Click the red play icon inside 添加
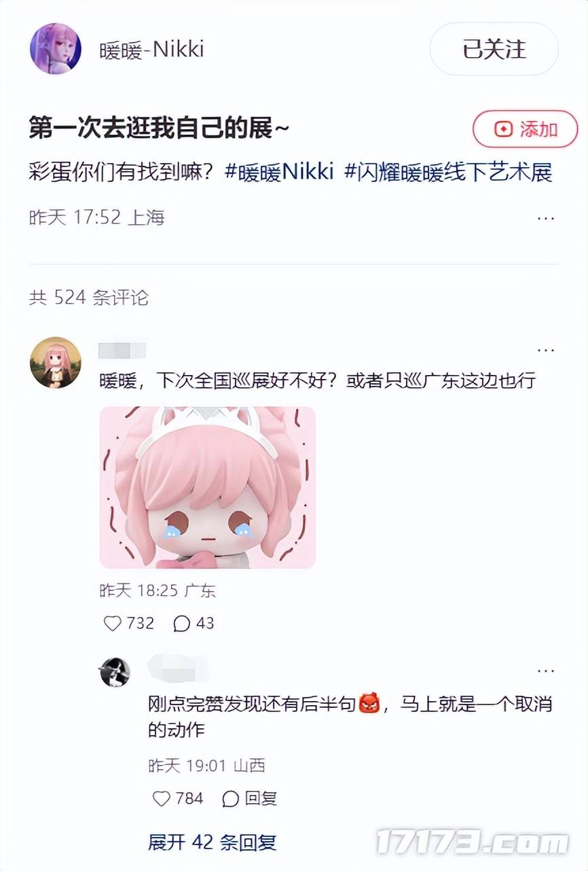This screenshot has width=588, height=871. point(503,129)
